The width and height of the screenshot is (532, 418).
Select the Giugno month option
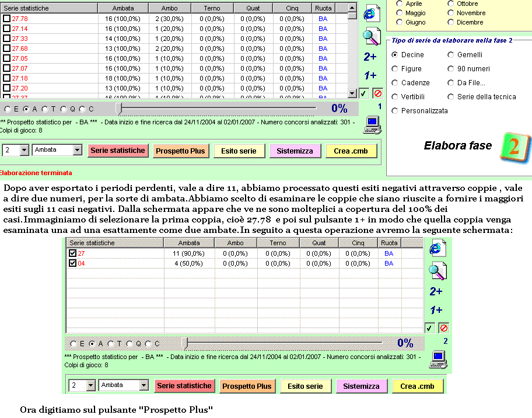400,22
